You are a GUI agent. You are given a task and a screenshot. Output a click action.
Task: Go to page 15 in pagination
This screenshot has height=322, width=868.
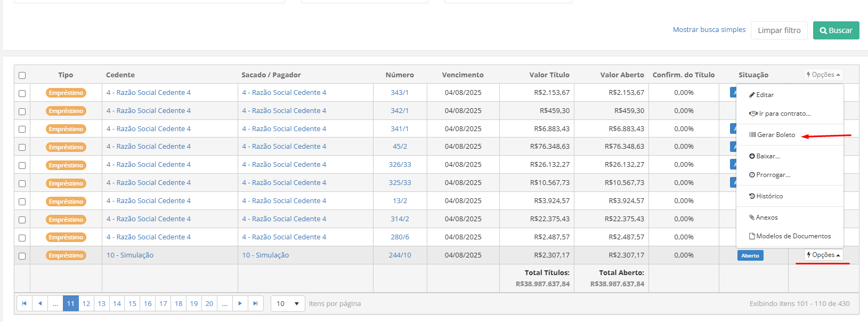pyautogui.click(x=132, y=303)
